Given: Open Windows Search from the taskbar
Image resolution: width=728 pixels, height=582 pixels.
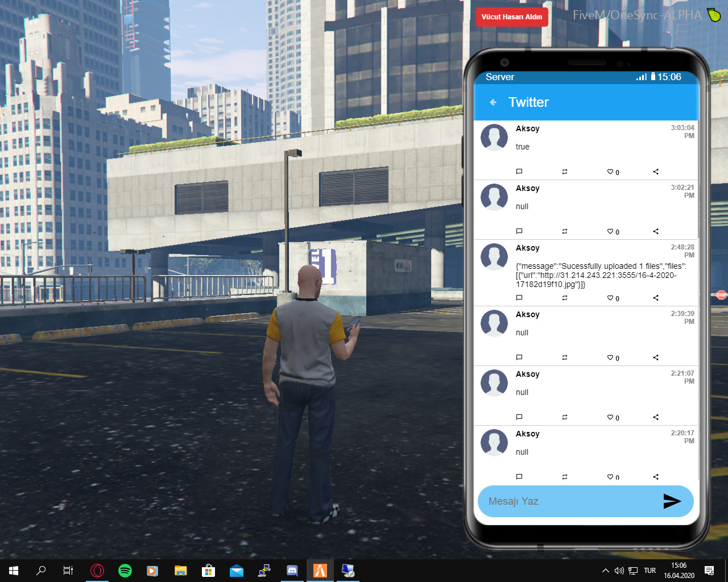Looking at the screenshot, I should click(41, 571).
